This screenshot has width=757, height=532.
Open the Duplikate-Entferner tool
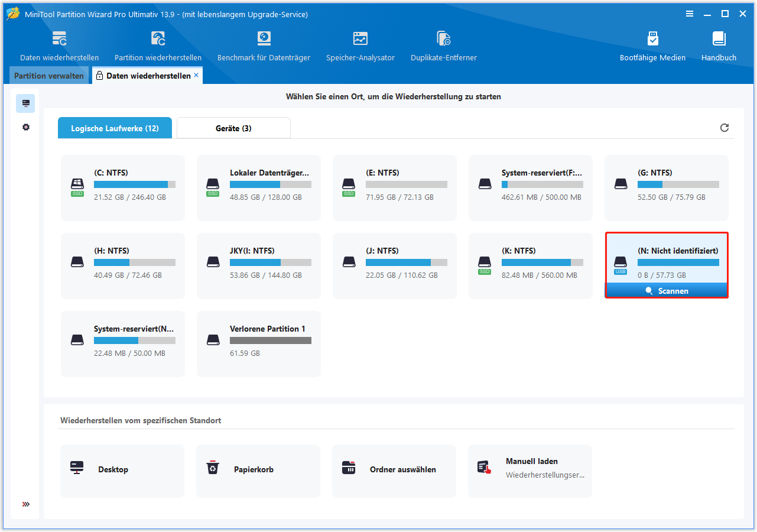click(x=443, y=46)
